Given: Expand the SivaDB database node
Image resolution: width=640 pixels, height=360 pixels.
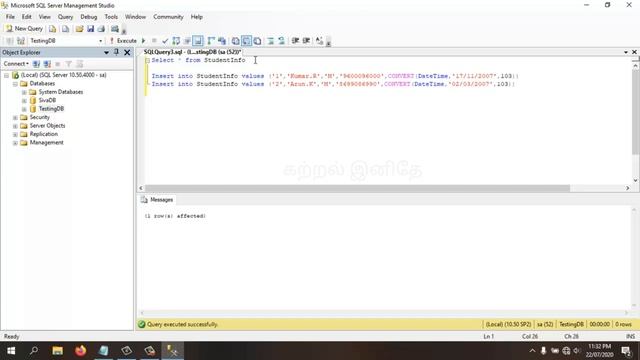Looking at the screenshot, I should click(x=24, y=100).
